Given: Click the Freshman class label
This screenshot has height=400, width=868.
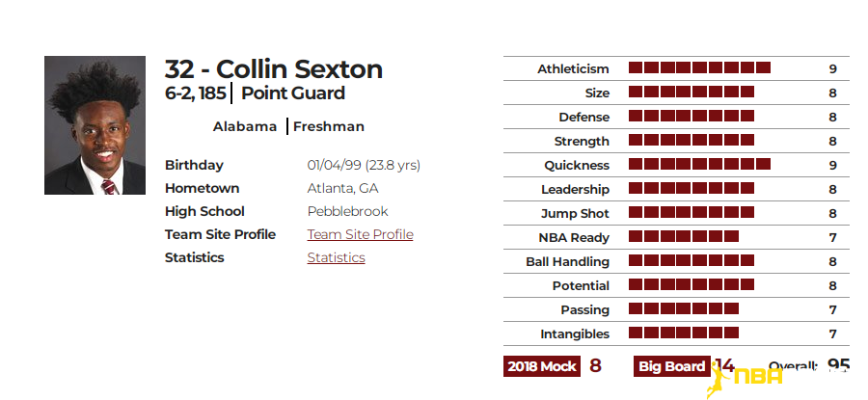Looking at the screenshot, I should coord(329,126).
